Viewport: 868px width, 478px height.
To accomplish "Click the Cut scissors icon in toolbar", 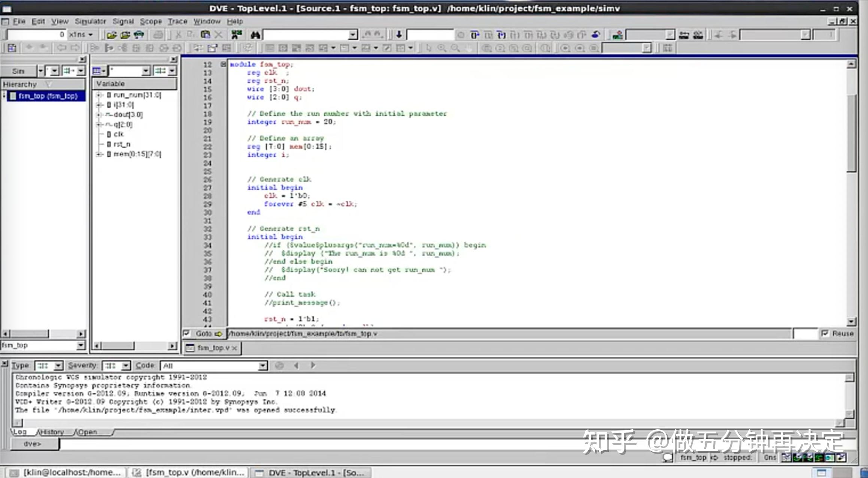I will coord(179,34).
